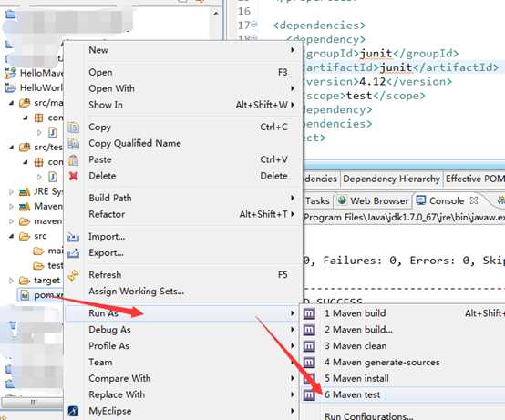The image size is (505, 420).
Task: Open the Refactor submenu
Action: 183,214
